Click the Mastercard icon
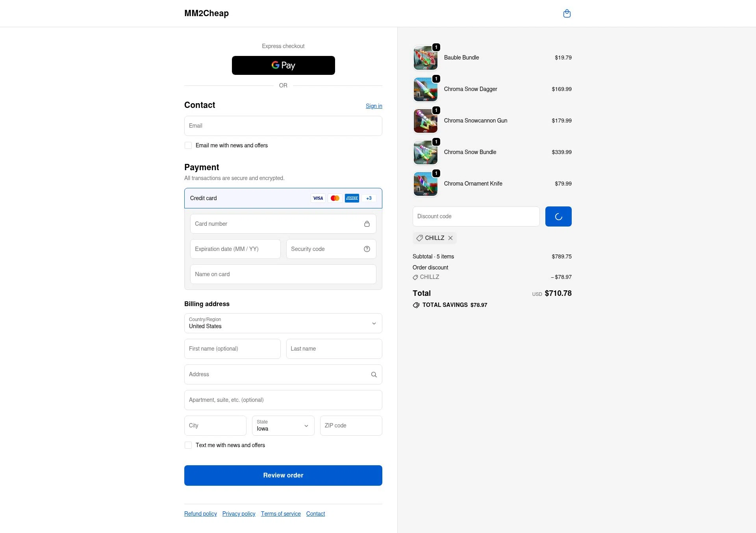756x533 pixels. tap(335, 198)
